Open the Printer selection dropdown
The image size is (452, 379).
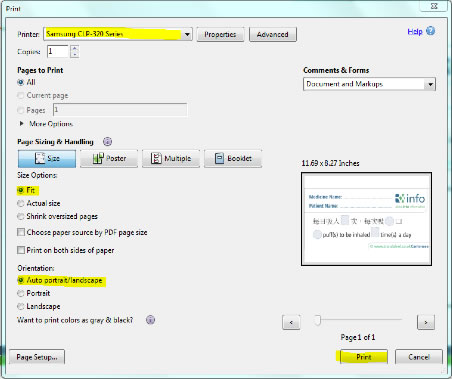(118, 34)
